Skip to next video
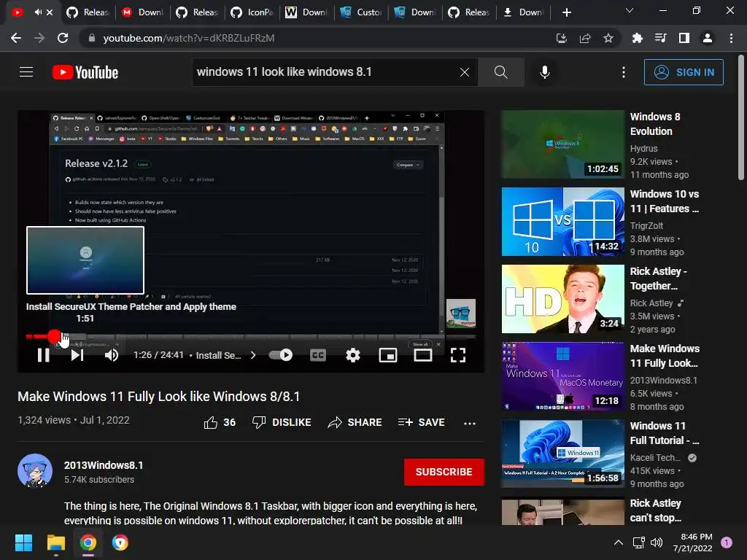This screenshot has width=747, height=560. point(77,355)
